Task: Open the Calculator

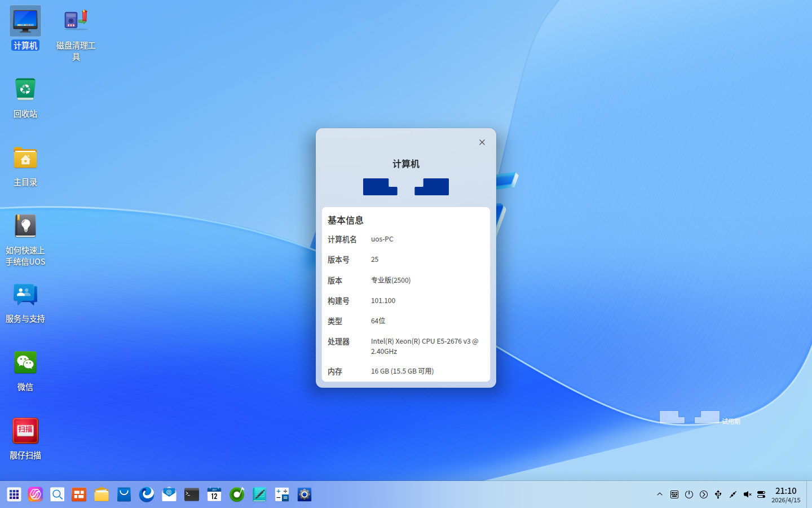Action: (x=282, y=494)
